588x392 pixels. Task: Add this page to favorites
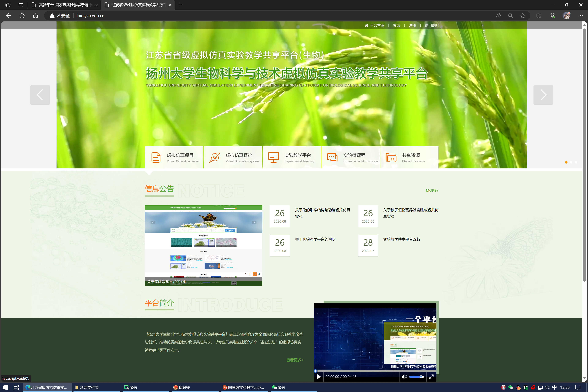click(x=522, y=15)
